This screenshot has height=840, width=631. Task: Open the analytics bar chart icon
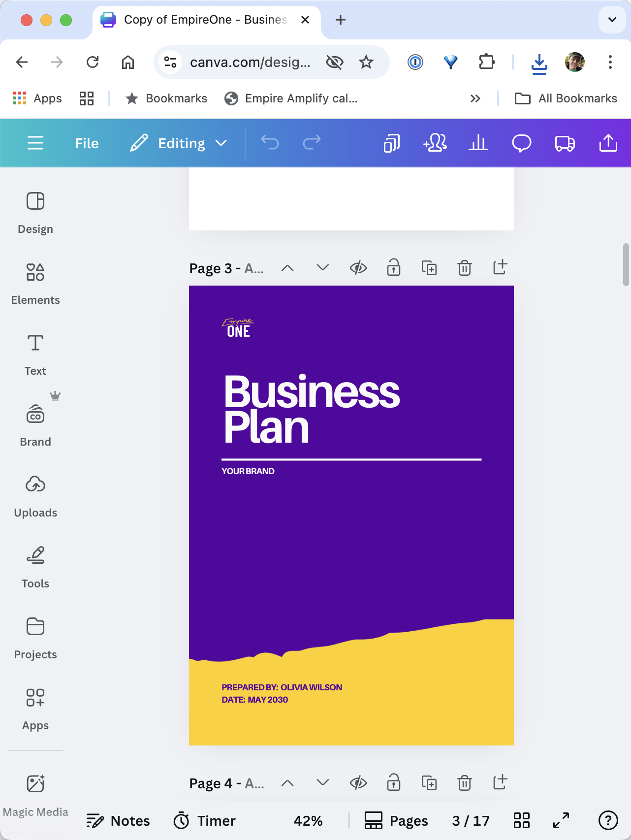[x=478, y=143]
